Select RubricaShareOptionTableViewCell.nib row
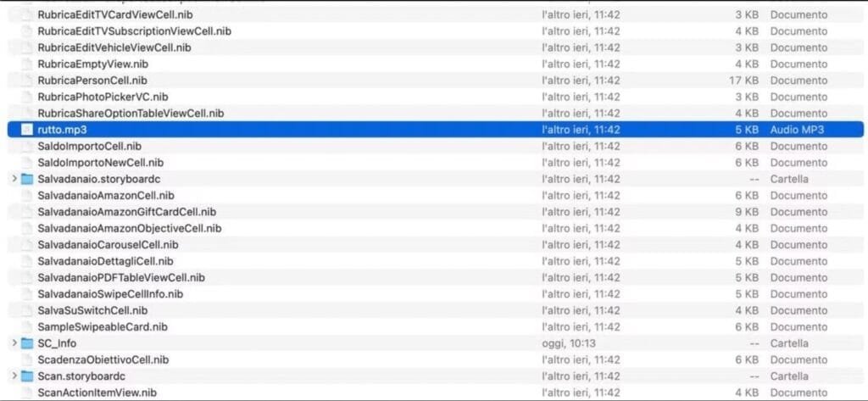The image size is (868, 401). coord(435,114)
